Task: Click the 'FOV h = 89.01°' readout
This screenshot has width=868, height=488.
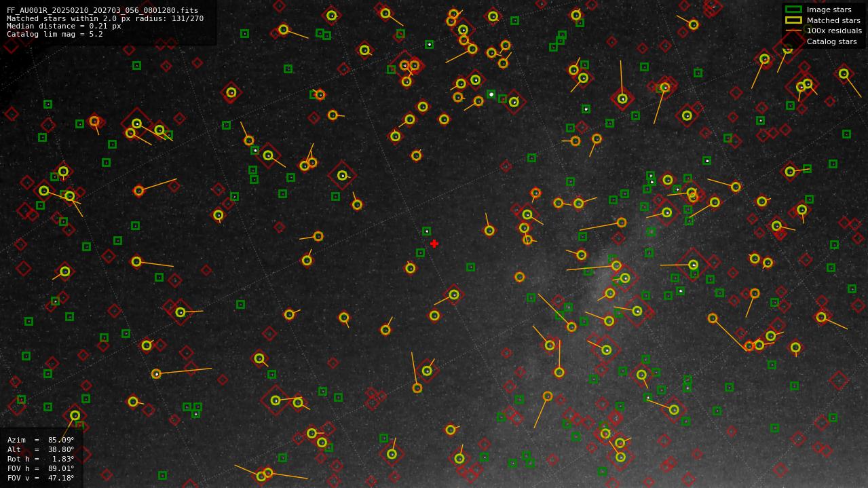Action: 41,468
